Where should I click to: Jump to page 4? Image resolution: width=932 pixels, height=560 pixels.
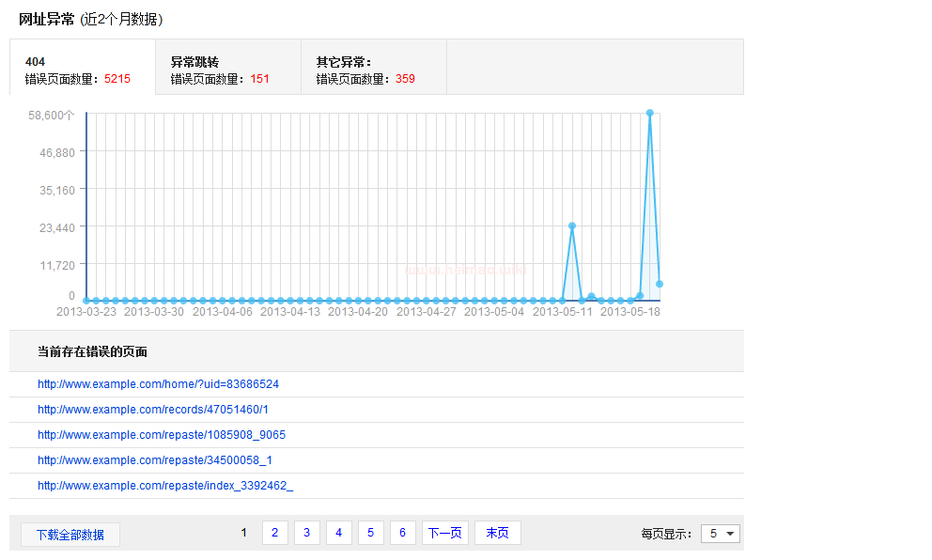(x=338, y=533)
